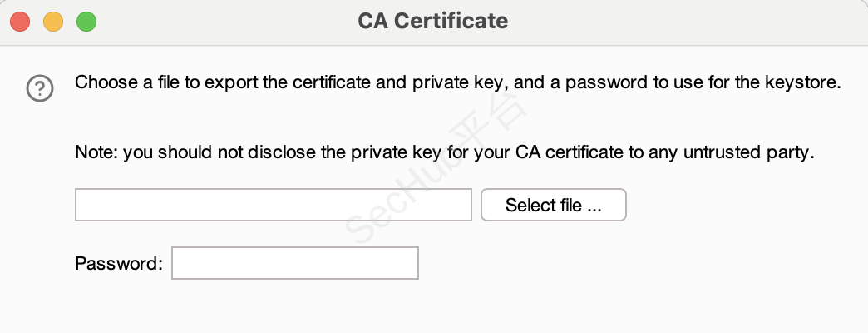The width and height of the screenshot is (868, 333).
Task: Click the question mark help icon
Action: pos(40,87)
